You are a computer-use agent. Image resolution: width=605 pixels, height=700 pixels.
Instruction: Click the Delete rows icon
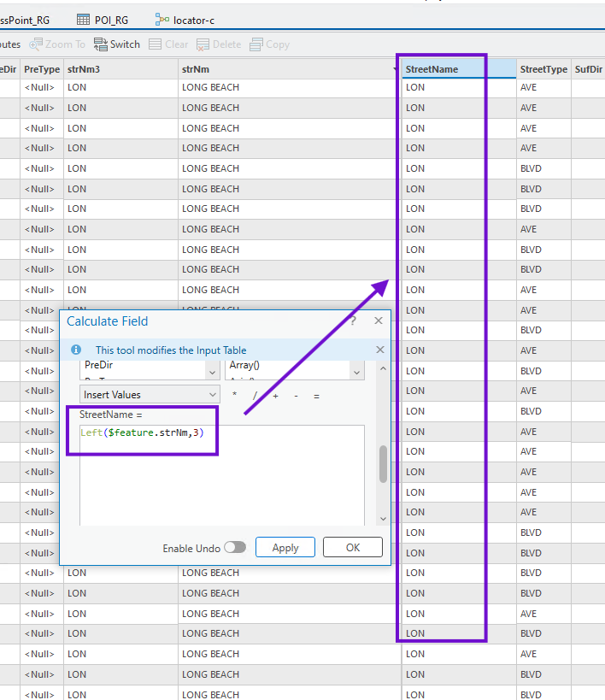coord(203,44)
